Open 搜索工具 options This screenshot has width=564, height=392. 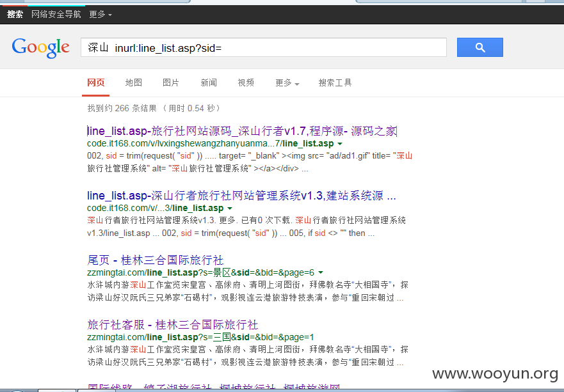click(x=335, y=82)
